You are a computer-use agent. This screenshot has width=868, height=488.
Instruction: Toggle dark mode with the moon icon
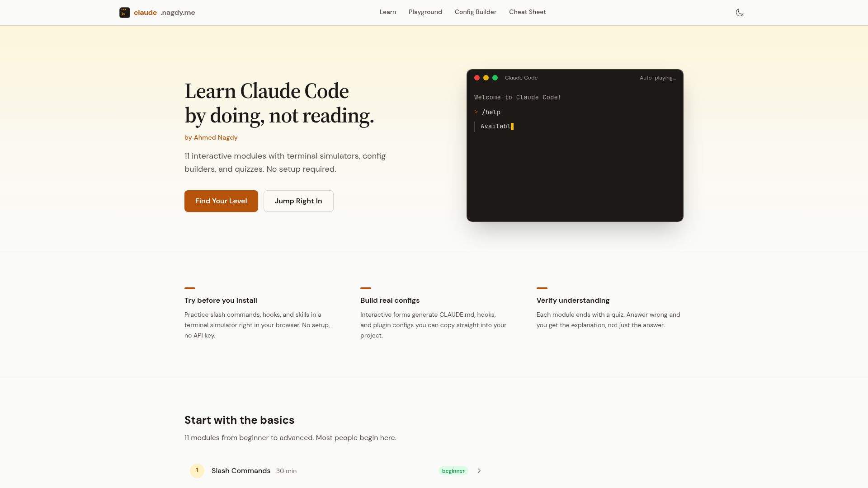click(x=740, y=13)
